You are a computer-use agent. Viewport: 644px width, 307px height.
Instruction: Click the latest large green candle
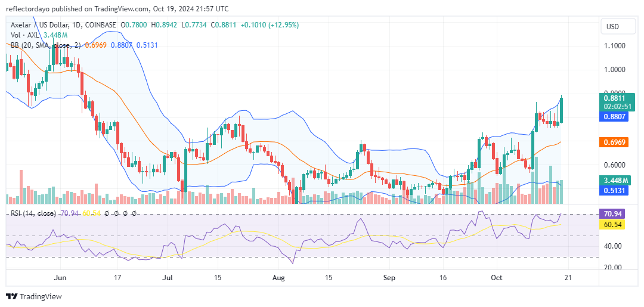tap(561, 110)
